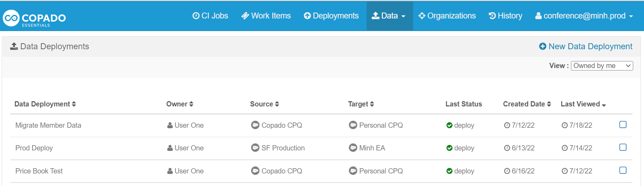
Task: Click the clock icon beside last viewed 7/12/22
Action: (565, 171)
